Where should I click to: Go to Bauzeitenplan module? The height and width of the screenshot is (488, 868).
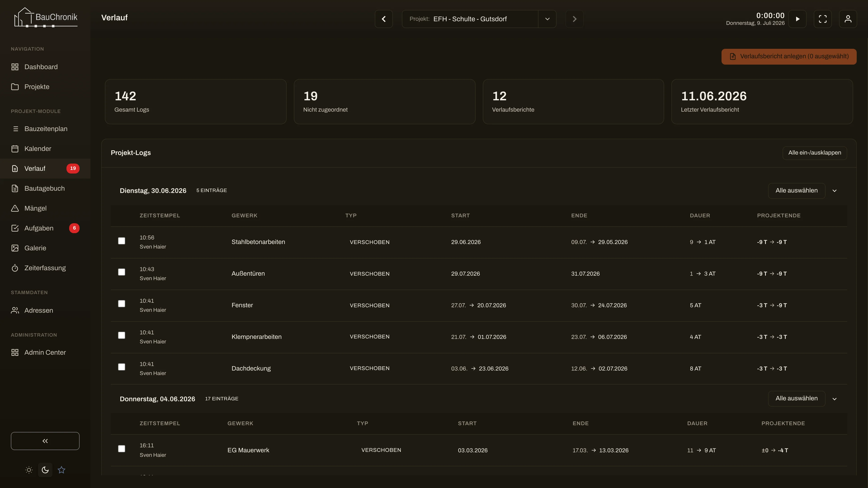pyautogui.click(x=45, y=129)
